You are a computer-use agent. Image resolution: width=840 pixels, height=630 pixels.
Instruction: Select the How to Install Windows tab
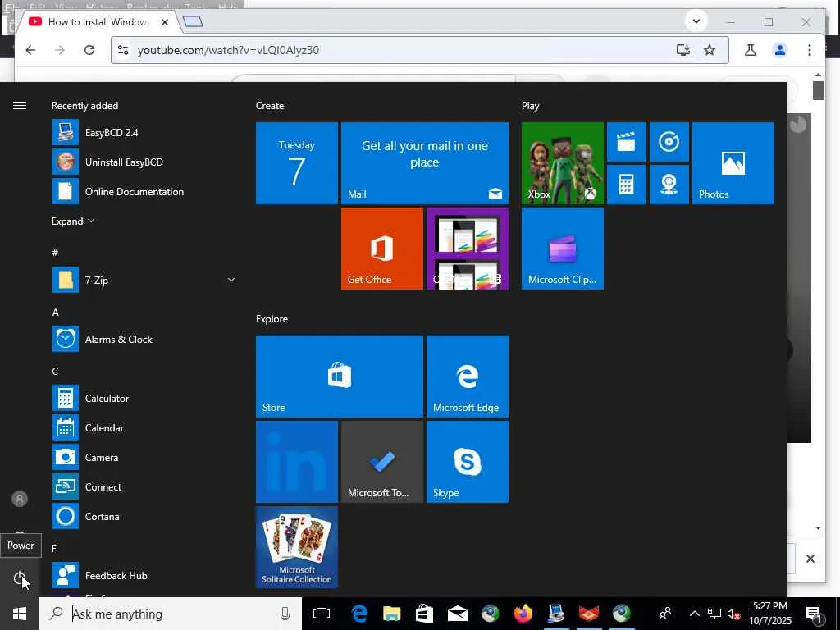coord(98,22)
